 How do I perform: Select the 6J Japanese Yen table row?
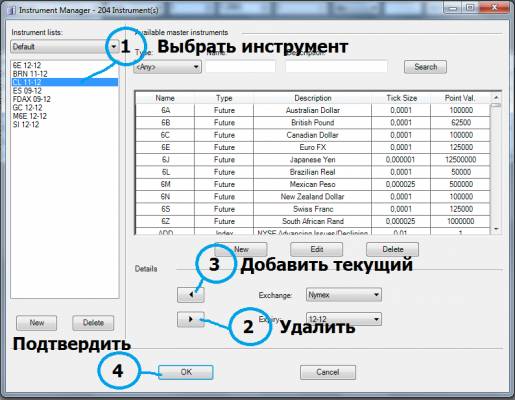(x=313, y=159)
